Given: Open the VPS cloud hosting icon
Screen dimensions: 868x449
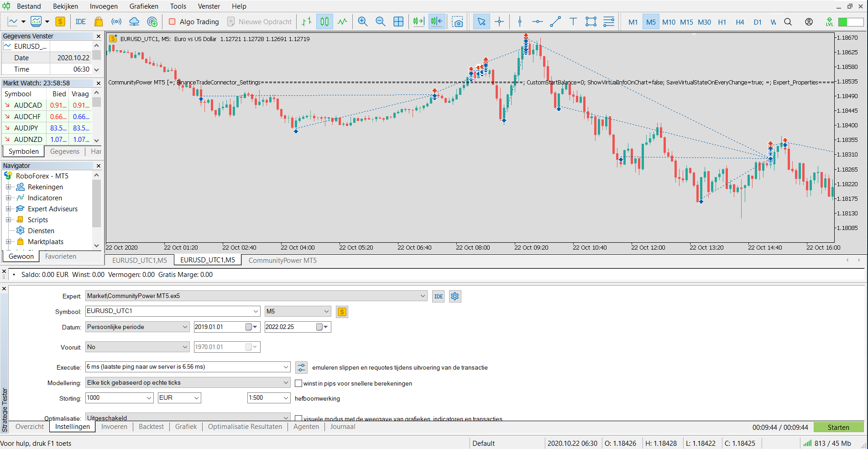Looking at the screenshot, I should pos(134,21).
